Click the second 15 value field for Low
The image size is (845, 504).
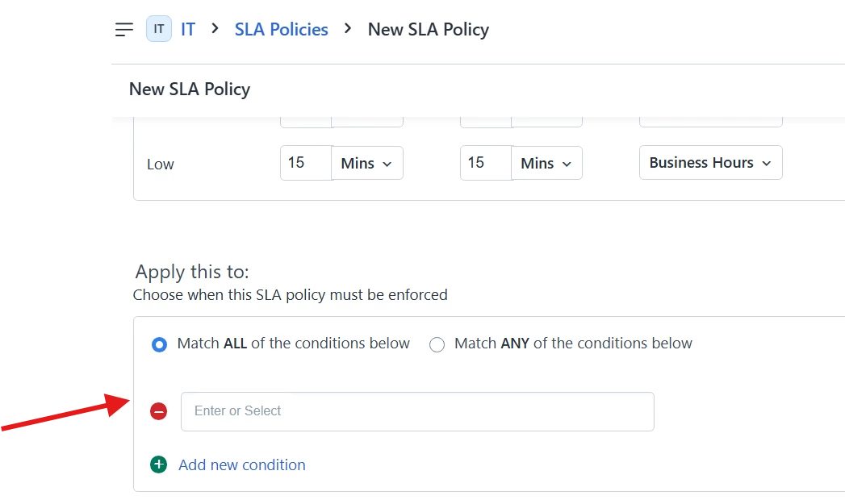485,163
